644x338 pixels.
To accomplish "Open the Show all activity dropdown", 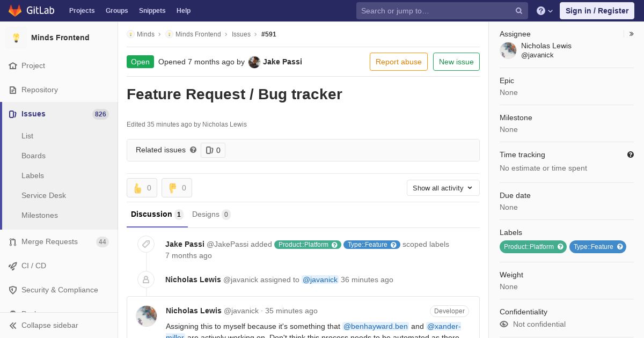I will [443, 188].
